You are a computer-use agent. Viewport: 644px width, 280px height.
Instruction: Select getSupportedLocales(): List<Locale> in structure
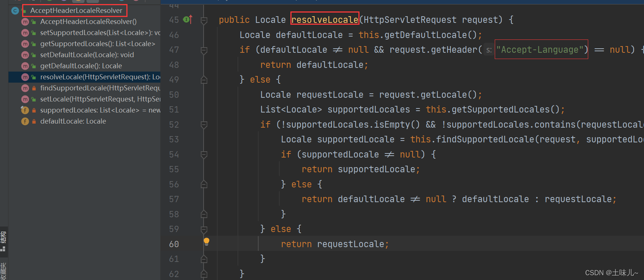click(x=98, y=44)
